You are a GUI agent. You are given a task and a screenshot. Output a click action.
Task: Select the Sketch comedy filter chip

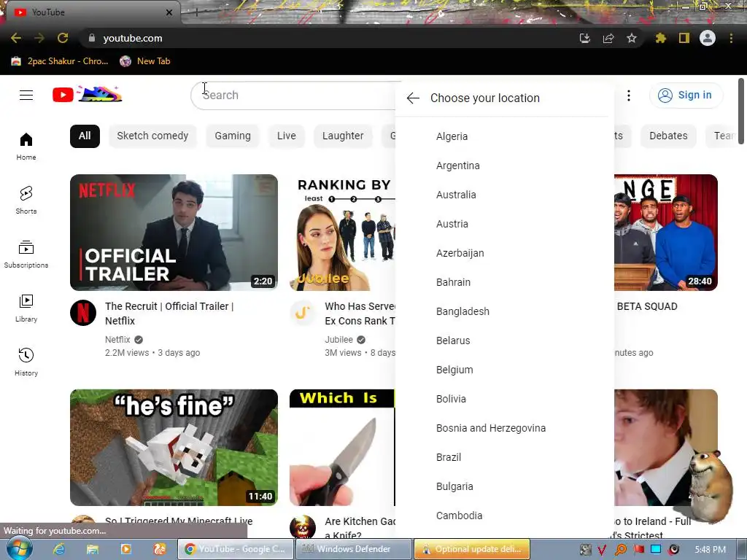(x=152, y=136)
